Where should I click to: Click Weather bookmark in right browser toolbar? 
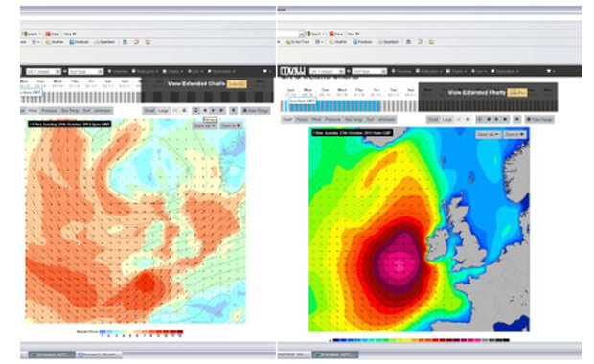click(338, 42)
